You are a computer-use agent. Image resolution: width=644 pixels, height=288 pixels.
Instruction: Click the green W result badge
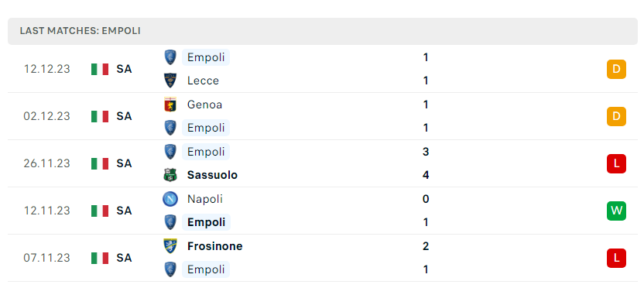[x=616, y=211]
